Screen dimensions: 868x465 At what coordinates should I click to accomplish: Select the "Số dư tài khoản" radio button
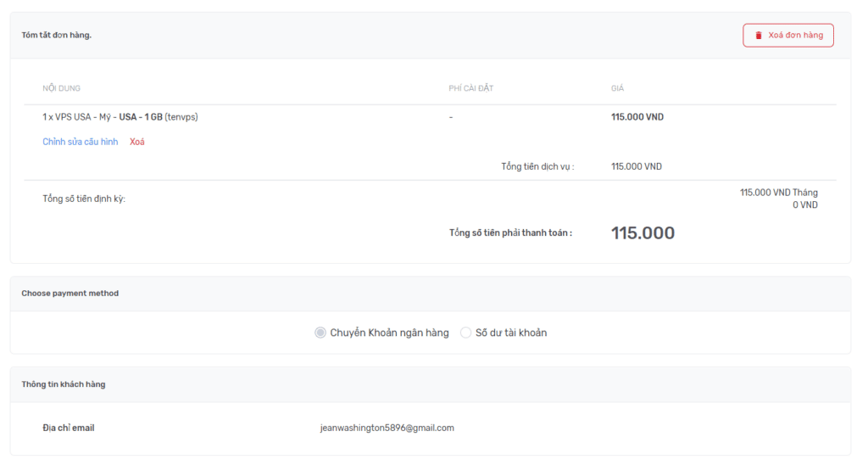click(465, 333)
